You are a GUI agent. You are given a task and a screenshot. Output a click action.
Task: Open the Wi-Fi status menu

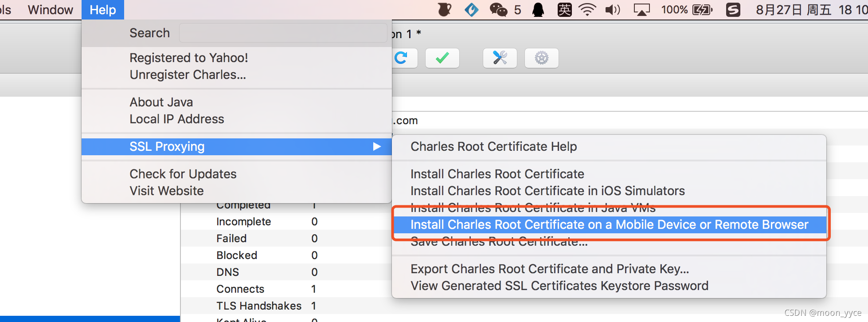587,10
